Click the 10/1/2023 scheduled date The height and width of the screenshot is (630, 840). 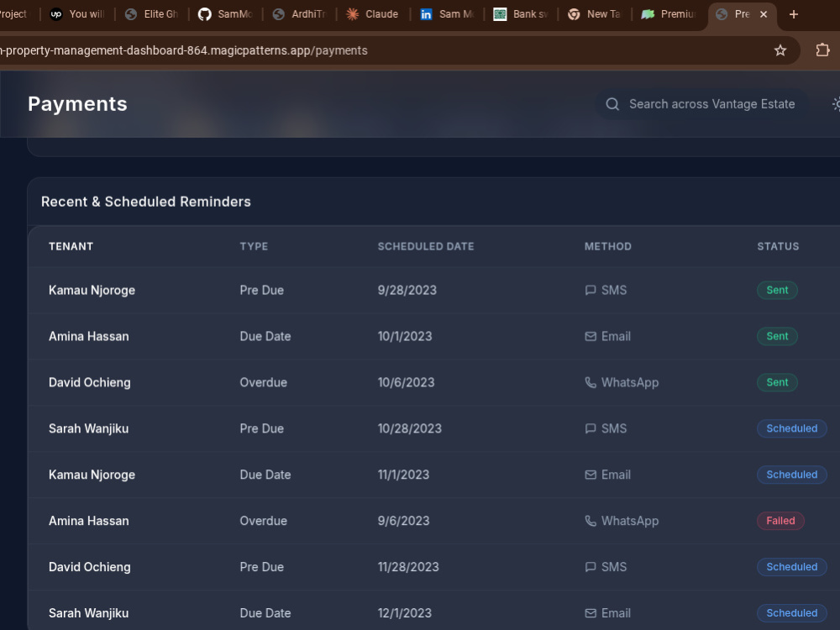(405, 337)
